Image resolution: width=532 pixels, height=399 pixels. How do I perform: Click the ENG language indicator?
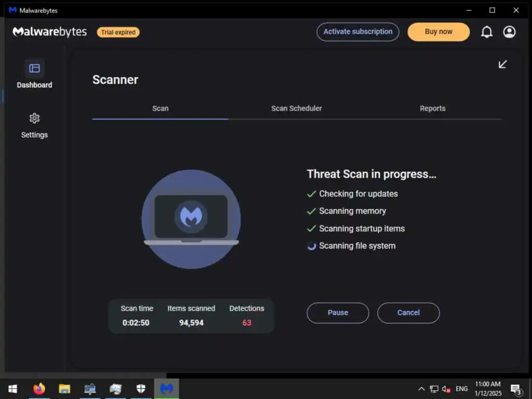tap(461, 389)
